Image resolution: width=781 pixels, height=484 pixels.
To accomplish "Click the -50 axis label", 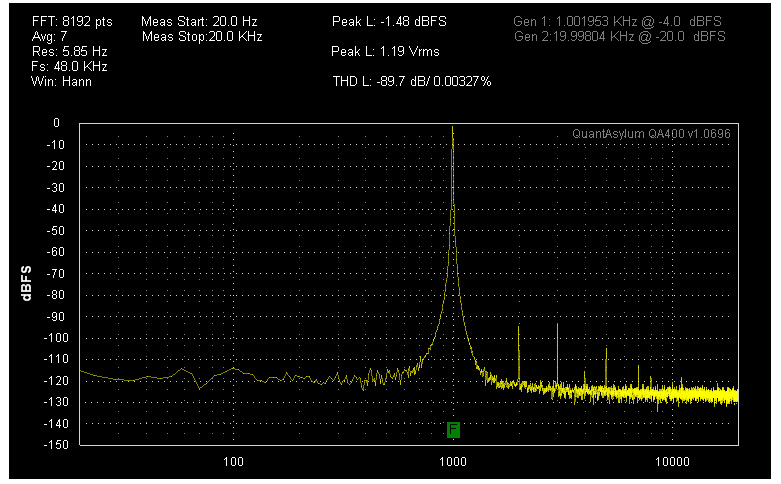I will click(56, 231).
